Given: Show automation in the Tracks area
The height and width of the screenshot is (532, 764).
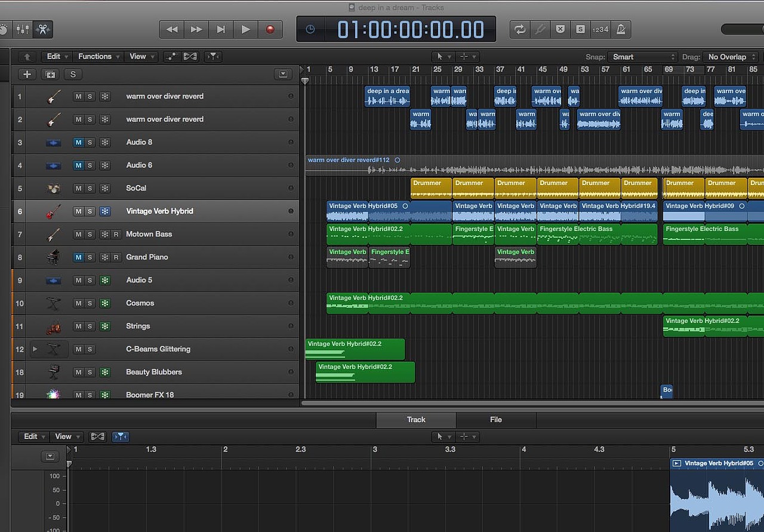Looking at the screenshot, I should pyautogui.click(x=172, y=57).
